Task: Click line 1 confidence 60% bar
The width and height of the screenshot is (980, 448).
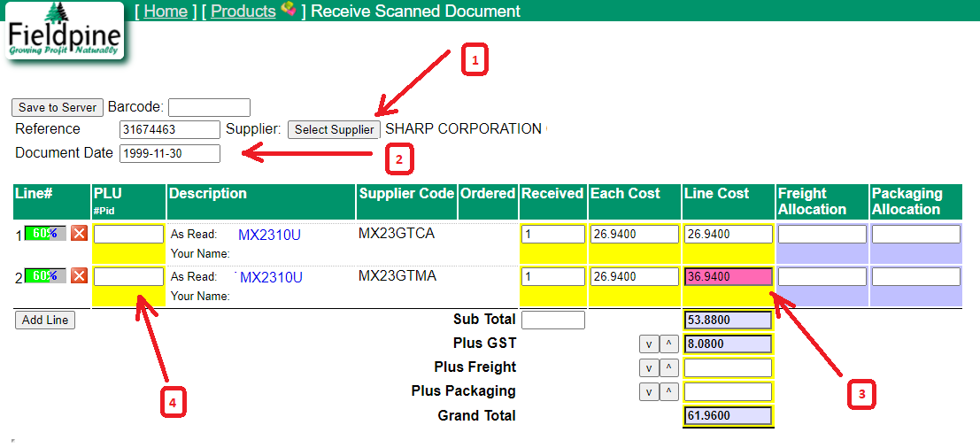Action: point(45,234)
